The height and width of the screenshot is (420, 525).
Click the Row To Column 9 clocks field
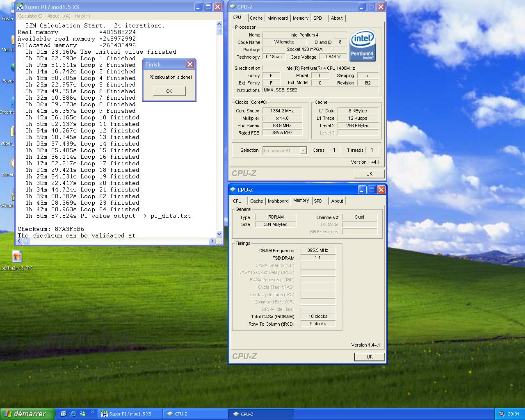pos(318,324)
